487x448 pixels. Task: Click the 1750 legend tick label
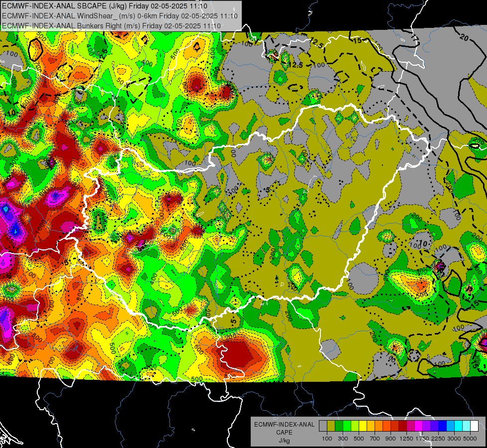pyautogui.click(x=422, y=439)
